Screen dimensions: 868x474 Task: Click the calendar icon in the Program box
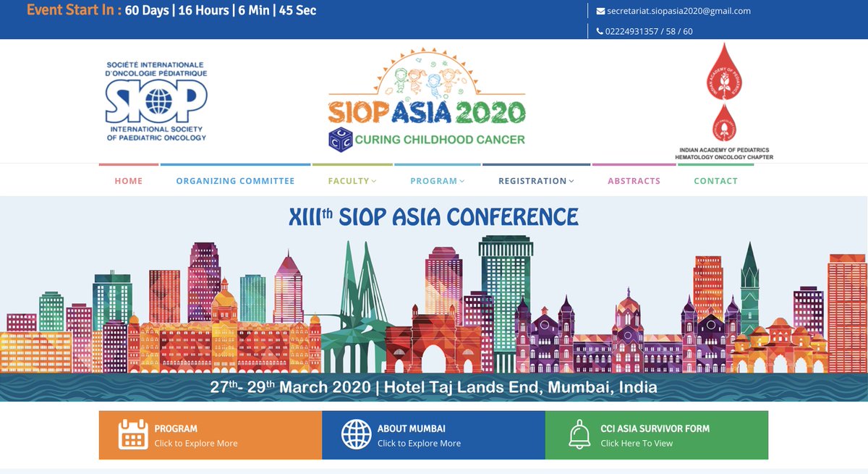[133, 434]
